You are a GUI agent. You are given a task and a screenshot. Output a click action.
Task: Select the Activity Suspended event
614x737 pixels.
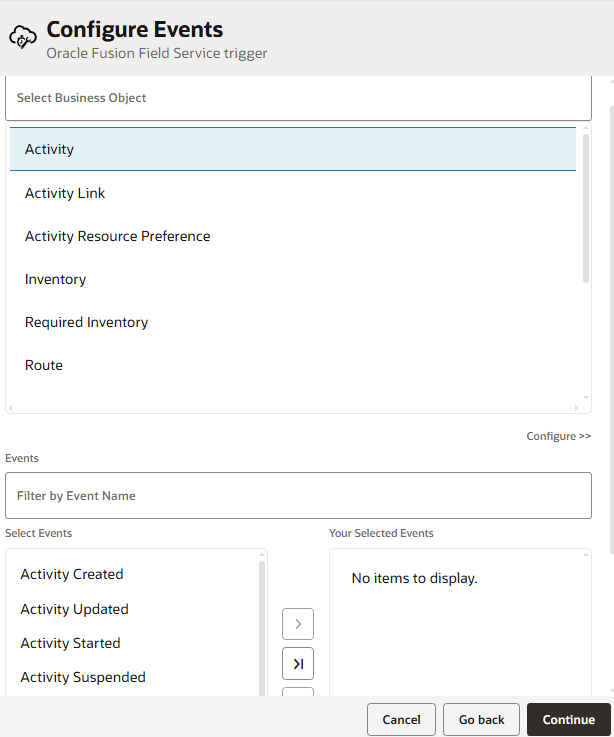click(x=83, y=677)
